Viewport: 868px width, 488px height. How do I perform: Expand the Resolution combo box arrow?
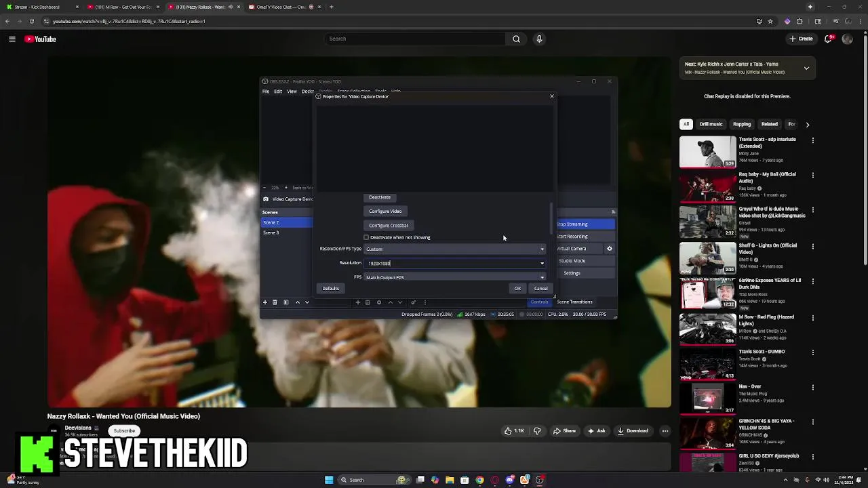(542, 263)
